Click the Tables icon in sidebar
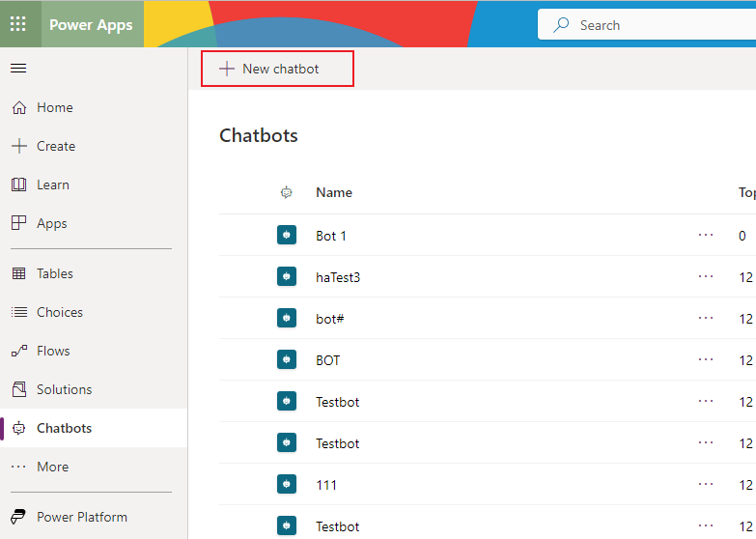756x539 pixels. 18,273
